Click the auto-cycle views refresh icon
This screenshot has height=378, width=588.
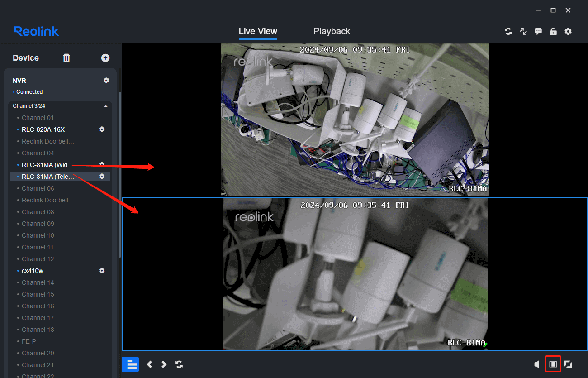coord(179,364)
